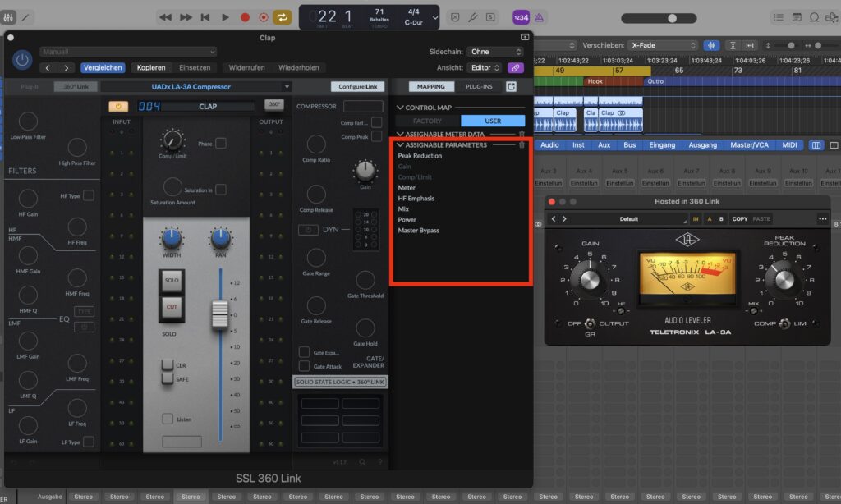Show Aux channels in the mixer filter
This screenshot has width=841, height=504.
coord(604,144)
